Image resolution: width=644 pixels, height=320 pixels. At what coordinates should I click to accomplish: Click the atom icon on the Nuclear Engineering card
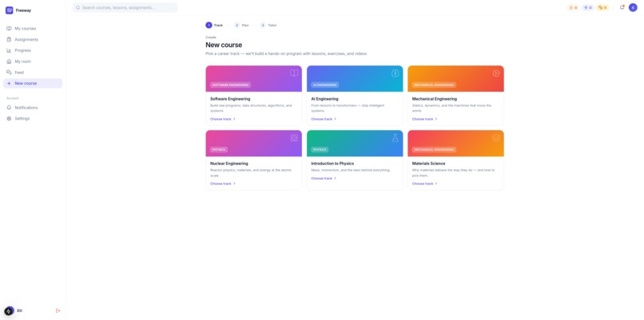click(x=294, y=138)
